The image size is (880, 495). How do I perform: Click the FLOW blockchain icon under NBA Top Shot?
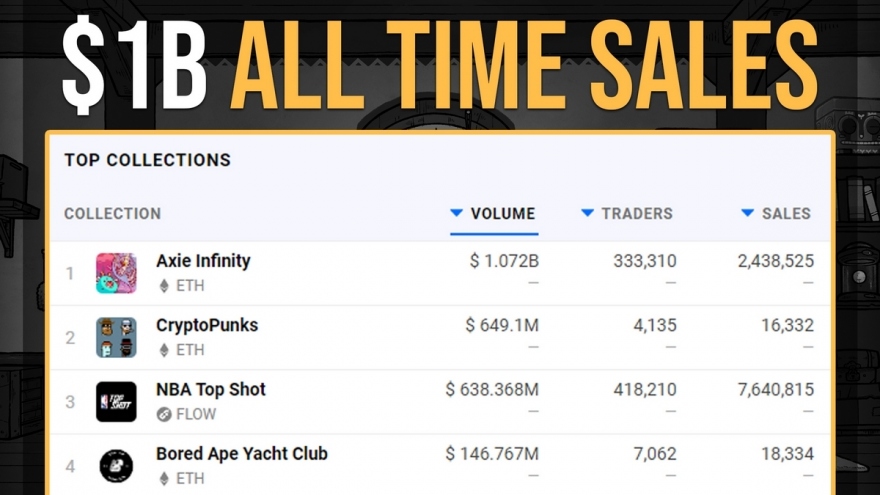pyautogui.click(x=165, y=414)
